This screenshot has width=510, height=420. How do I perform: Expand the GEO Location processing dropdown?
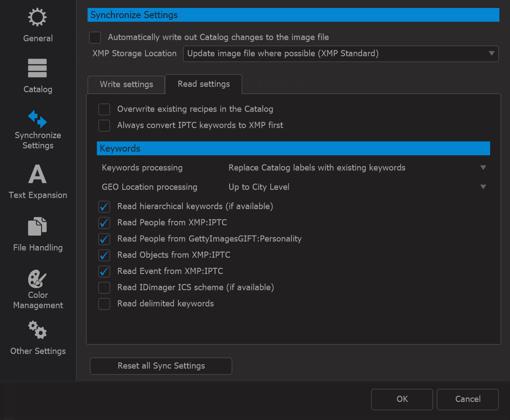point(358,187)
